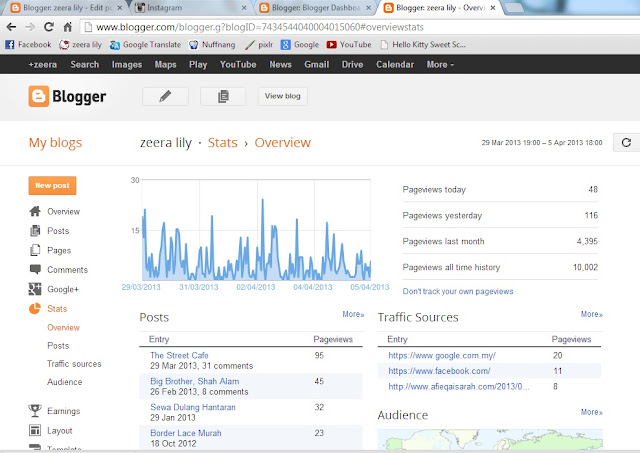
Task: Select Stats Posts sub-item in sidebar
Action: (58, 346)
